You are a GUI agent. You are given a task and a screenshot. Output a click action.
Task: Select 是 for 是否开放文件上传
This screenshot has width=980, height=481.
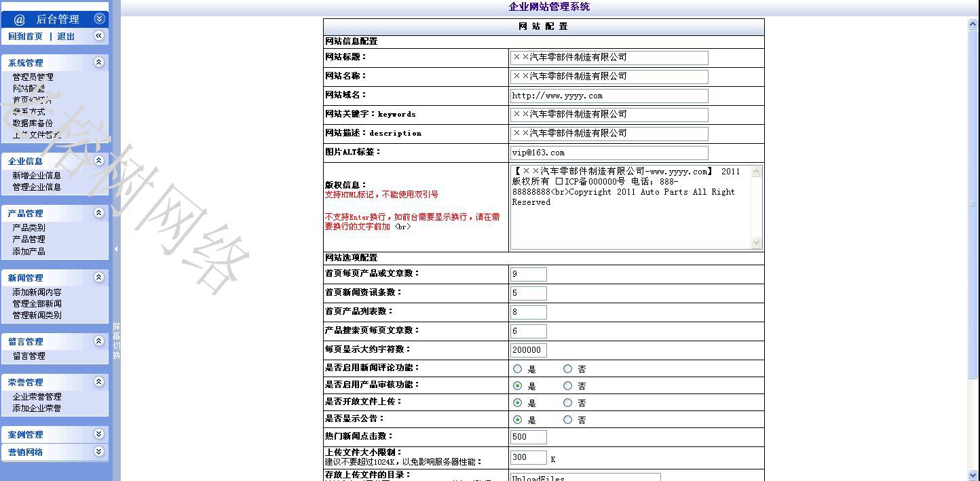518,403
